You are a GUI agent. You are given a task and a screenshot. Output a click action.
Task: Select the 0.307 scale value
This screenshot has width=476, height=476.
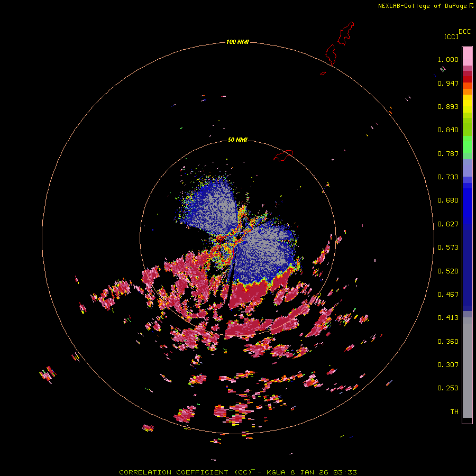coord(448,365)
